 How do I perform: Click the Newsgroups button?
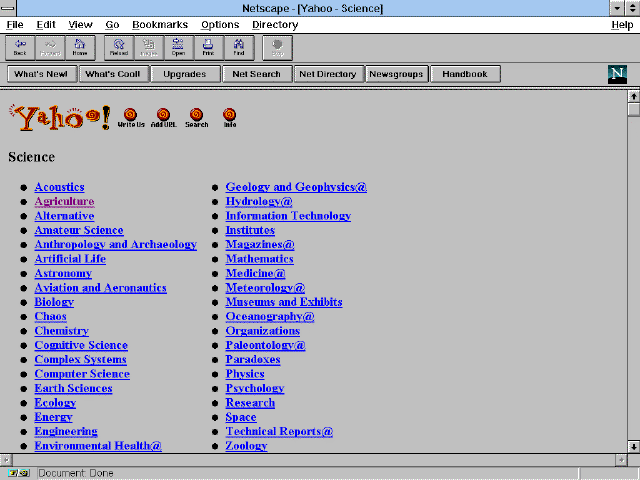point(397,74)
